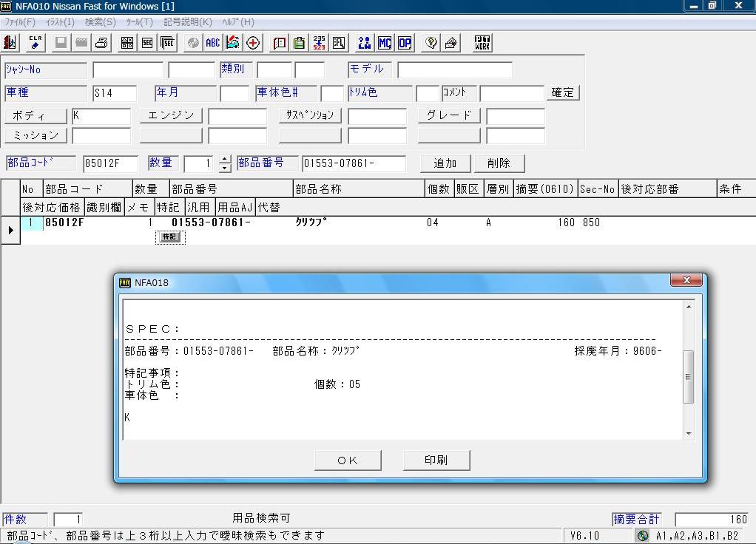Open the イラスト(I) menu
Image resolution: width=756 pixels, height=544 pixels.
pyautogui.click(x=60, y=22)
